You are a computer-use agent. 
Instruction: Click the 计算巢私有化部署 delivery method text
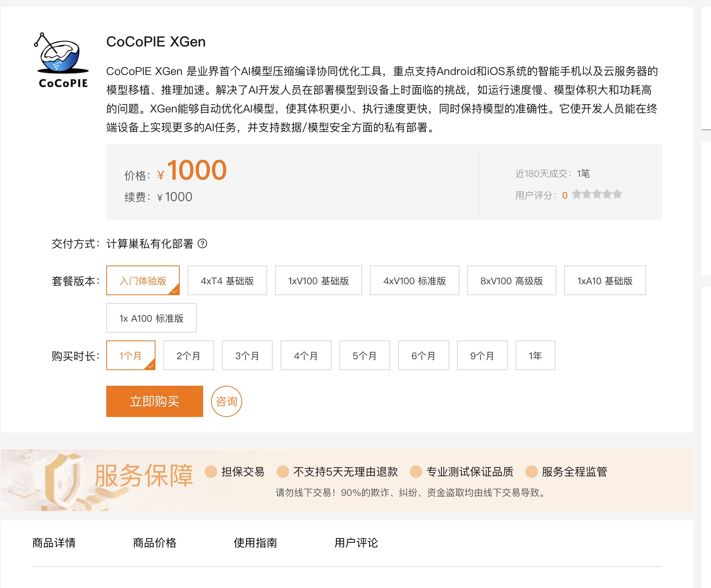pyautogui.click(x=150, y=244)
